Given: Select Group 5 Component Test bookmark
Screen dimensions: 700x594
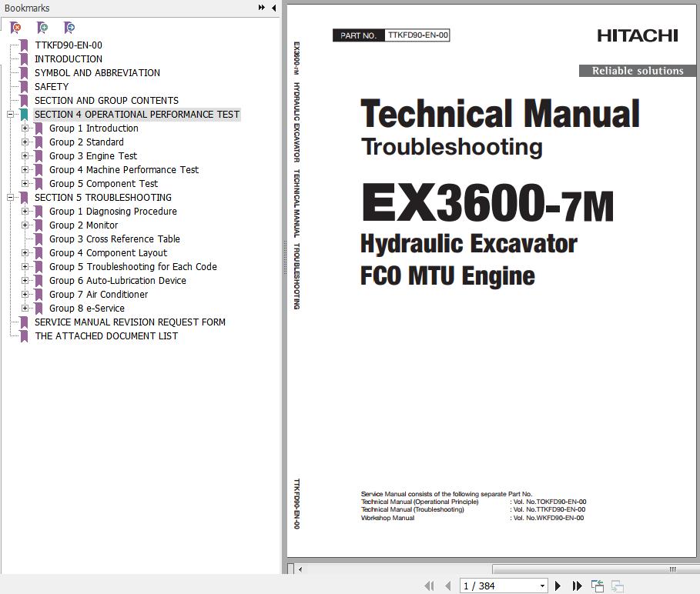Looking at the screenshot, I should click(x=103, y=183).
